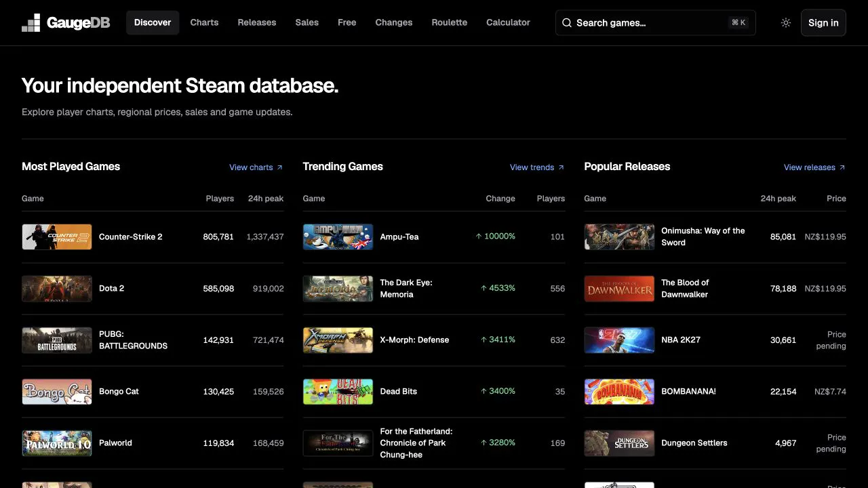This screenshot has height=488, width=868.
Task: Open the Onimusha: Way of the Sword thumbnail
Action: pos(619,237)
